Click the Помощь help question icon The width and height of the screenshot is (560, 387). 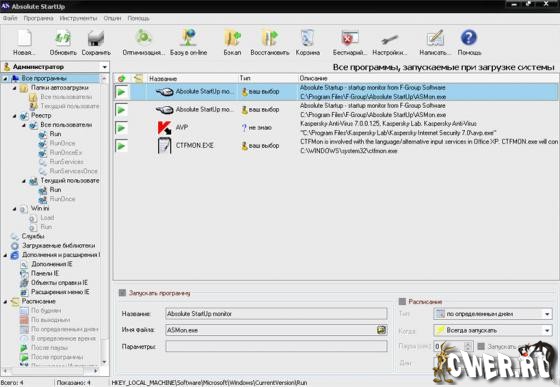pyautogui.click(x=469, y=38)
